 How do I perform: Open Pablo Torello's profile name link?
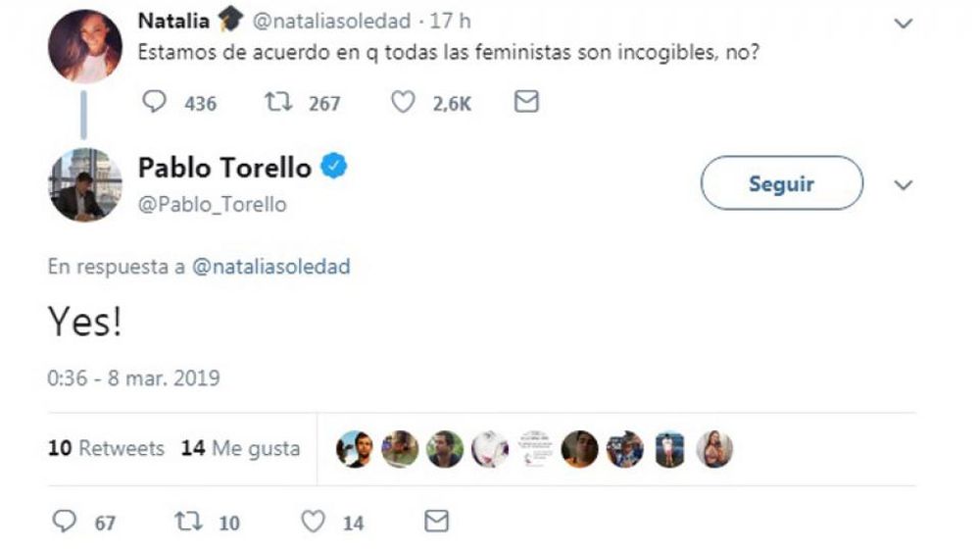[224, 168]
